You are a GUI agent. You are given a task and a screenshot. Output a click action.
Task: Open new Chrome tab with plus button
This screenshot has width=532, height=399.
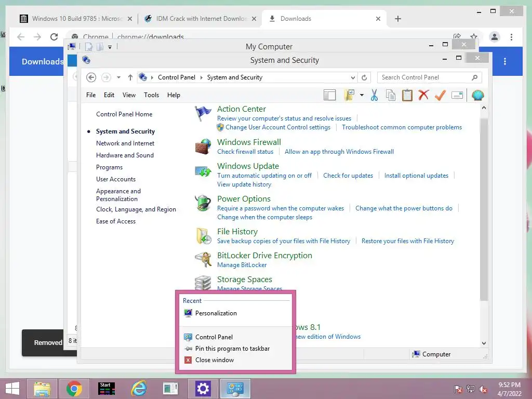398,19
